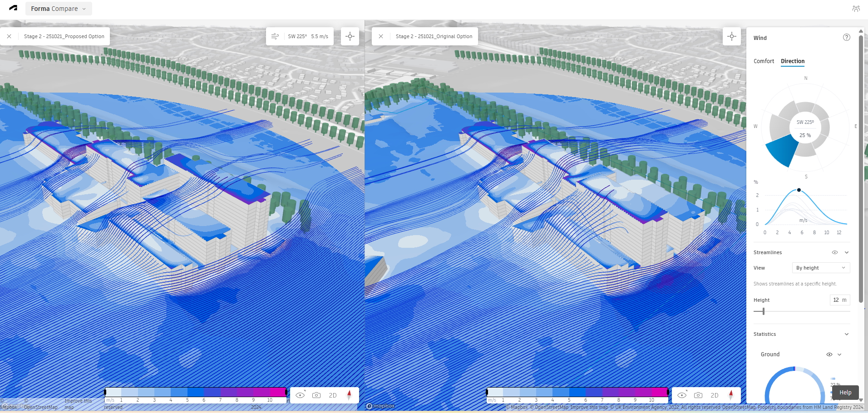Take a snapshot with left camera icon
The height and width of the screenshot is (413, 868).
click(316, 395)
